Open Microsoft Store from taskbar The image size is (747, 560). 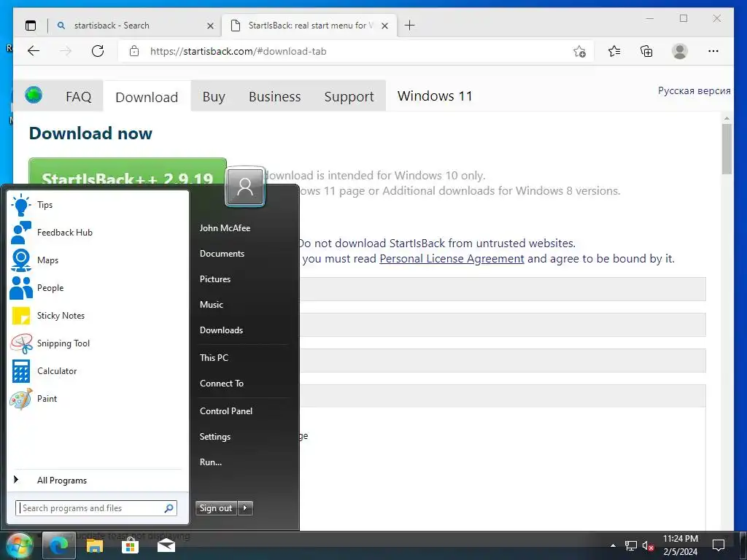click(130, 545)
